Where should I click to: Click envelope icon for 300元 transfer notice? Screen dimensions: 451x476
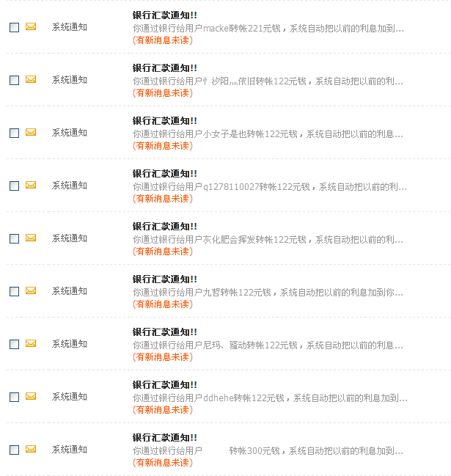click(x=31, y=449)
